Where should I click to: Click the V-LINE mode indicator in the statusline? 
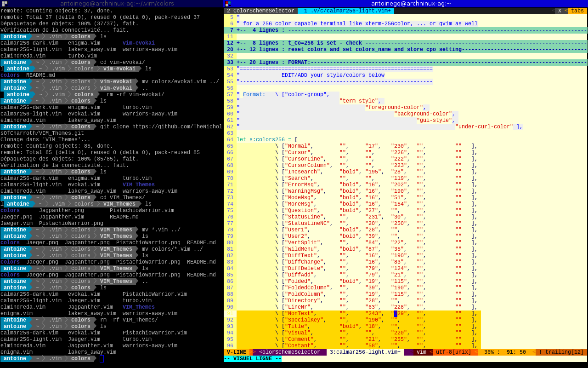coord(236,352)
